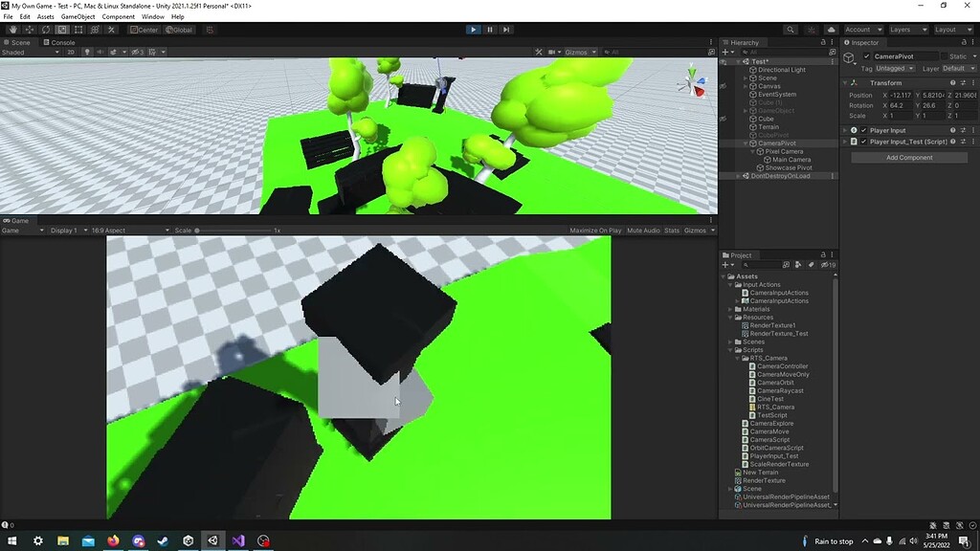Image resolution: width=980 pixels, height=551 pixels.
Task: Select the Hand tool in the toolbar
Action: 12,30
